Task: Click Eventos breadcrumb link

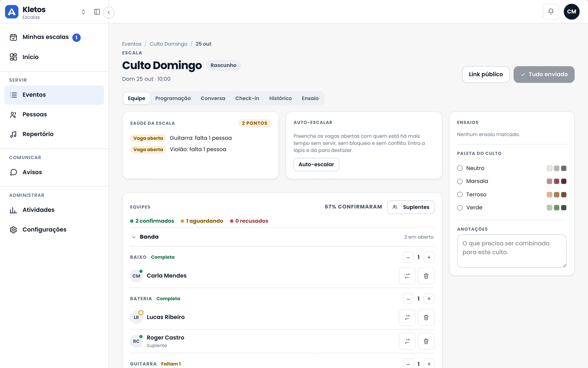Action: [132, 44]
